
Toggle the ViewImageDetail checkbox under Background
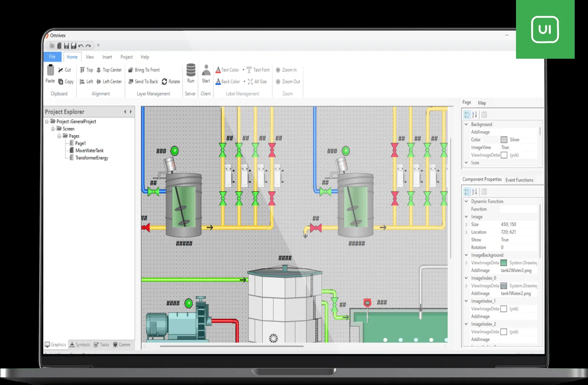tap(504, 155)
